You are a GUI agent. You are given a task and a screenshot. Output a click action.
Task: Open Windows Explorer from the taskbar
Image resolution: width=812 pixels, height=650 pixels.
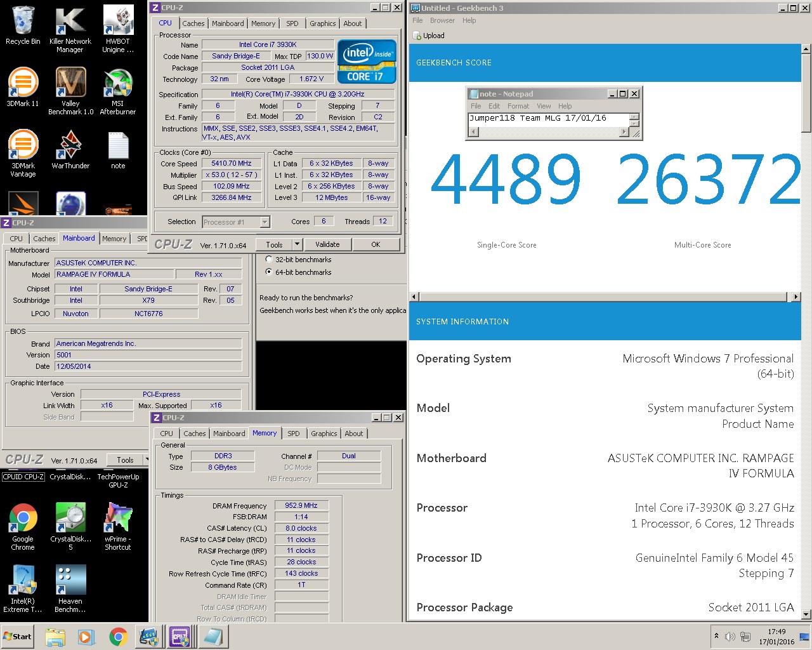(55, 637)
